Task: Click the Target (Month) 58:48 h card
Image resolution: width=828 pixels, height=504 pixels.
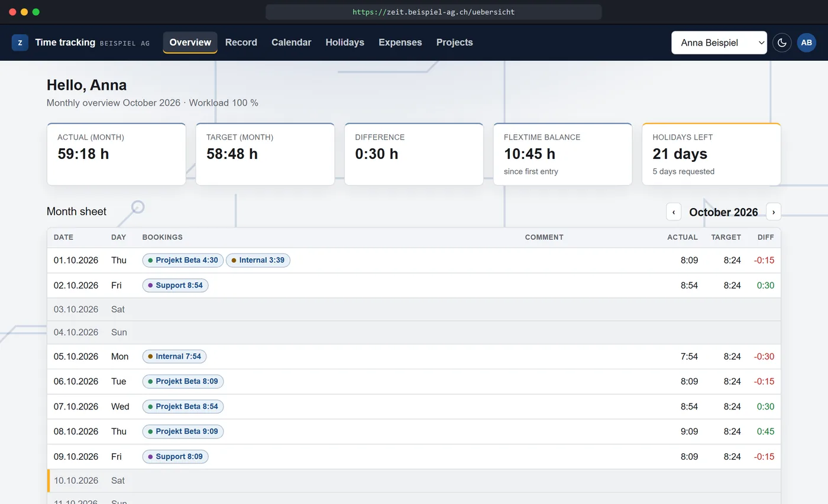Action: pos(265,154)
